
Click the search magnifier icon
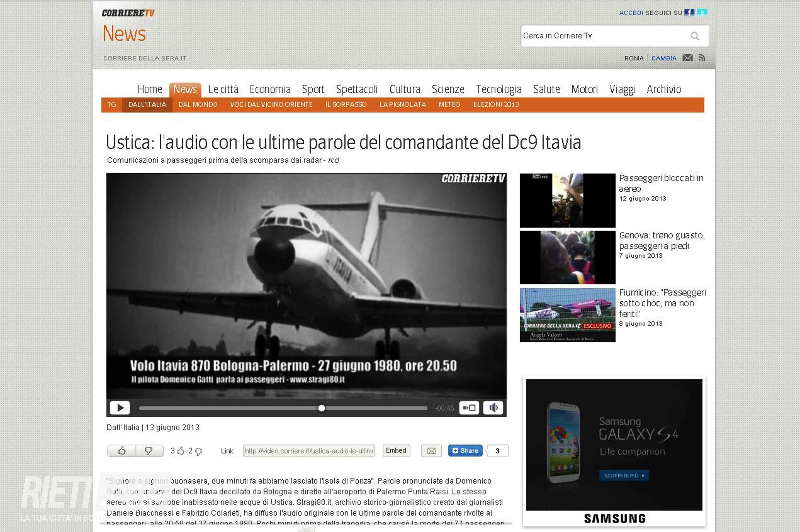695,36
